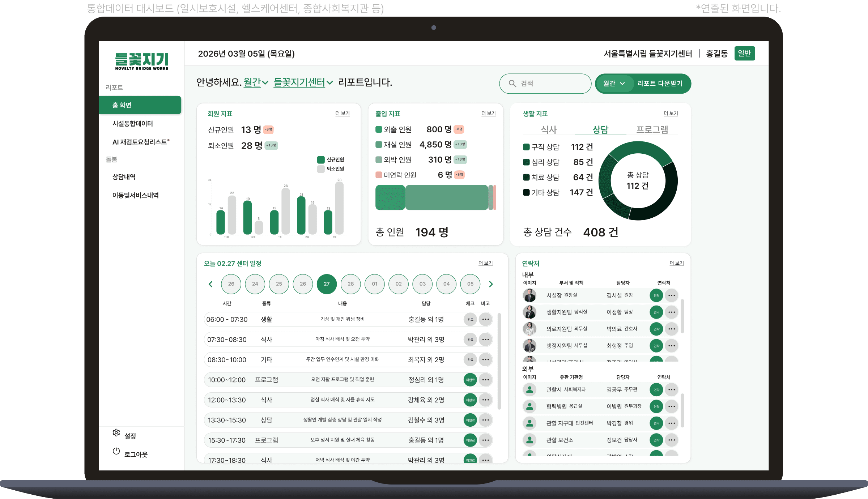This screenshot has width=868, height=499.
Task: Click the 리포트 다운받기 button
Action: 660,84
